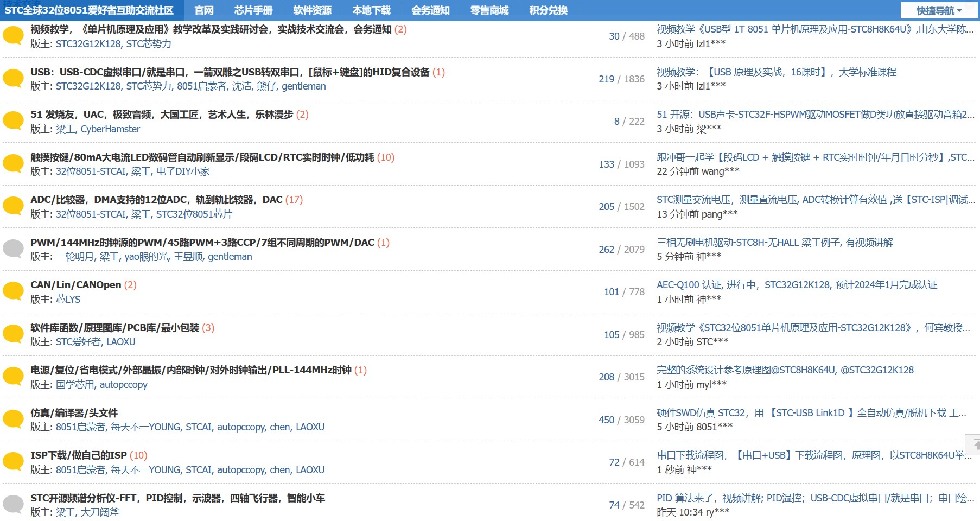Open last post 完整的系统设计参考原理图
The image size is (980, 521).
(x=785, y=370)
